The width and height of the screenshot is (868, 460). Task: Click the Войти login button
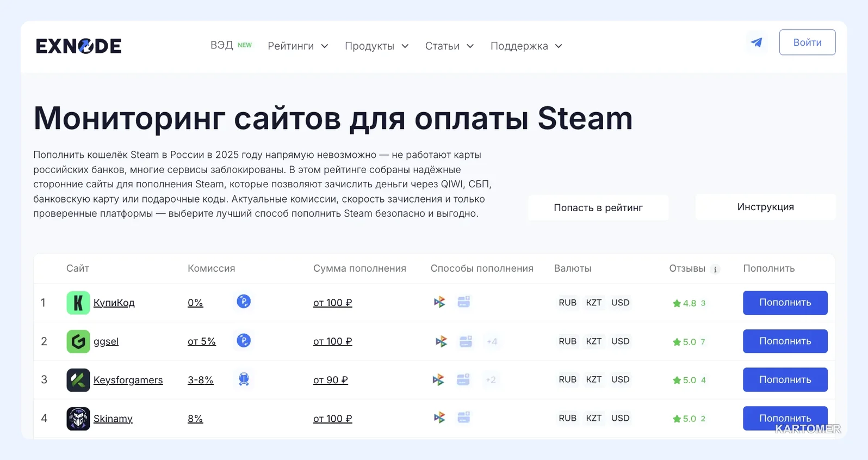[807, 42]
